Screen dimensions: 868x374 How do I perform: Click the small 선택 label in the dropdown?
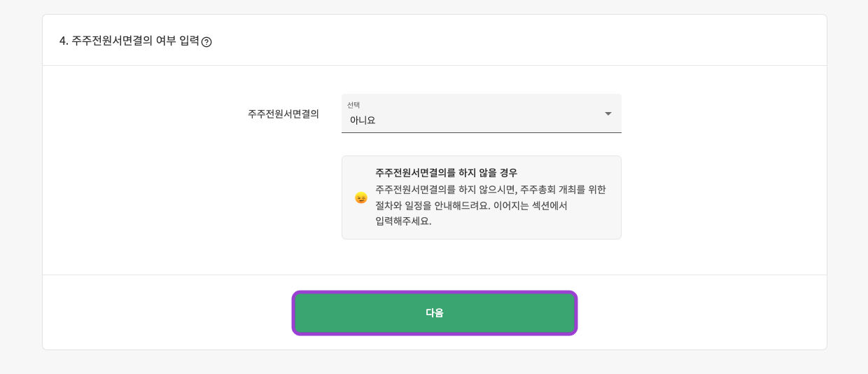(x=353, y=105)
